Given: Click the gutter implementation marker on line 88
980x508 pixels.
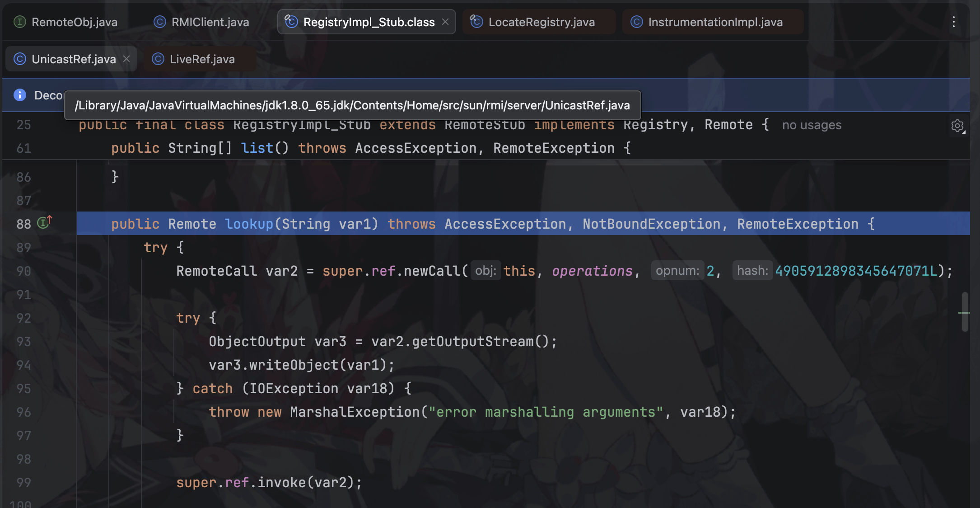Looking at the screenshot, I should (x=44, y=222).
